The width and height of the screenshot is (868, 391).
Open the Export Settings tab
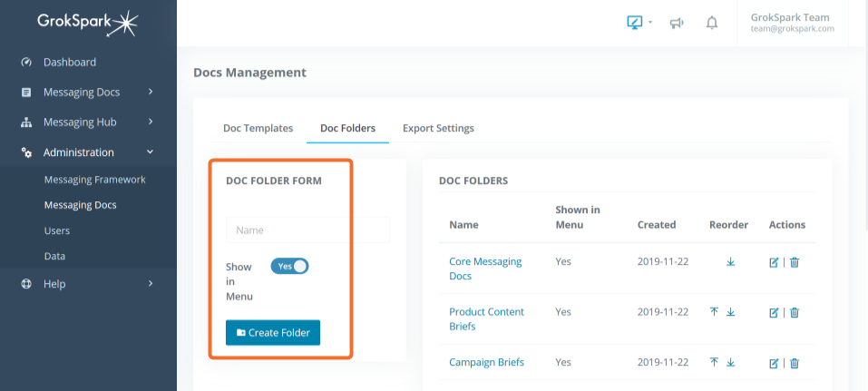click(438, 128)
